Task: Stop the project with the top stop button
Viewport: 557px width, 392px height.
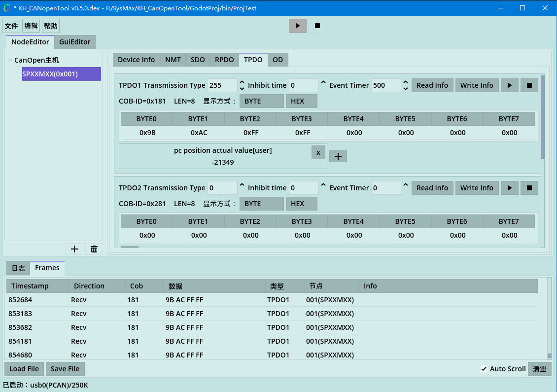Action: point(317,26)
